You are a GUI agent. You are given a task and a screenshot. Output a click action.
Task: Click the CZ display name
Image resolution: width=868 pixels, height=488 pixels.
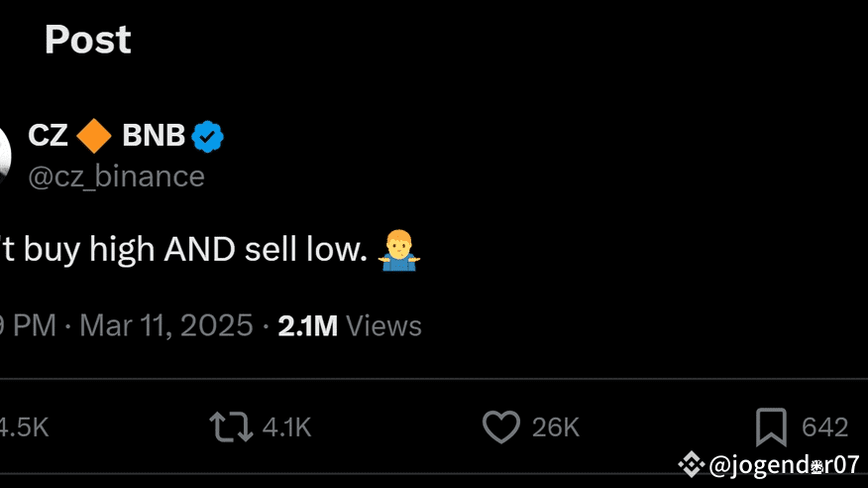pos(48,136)
